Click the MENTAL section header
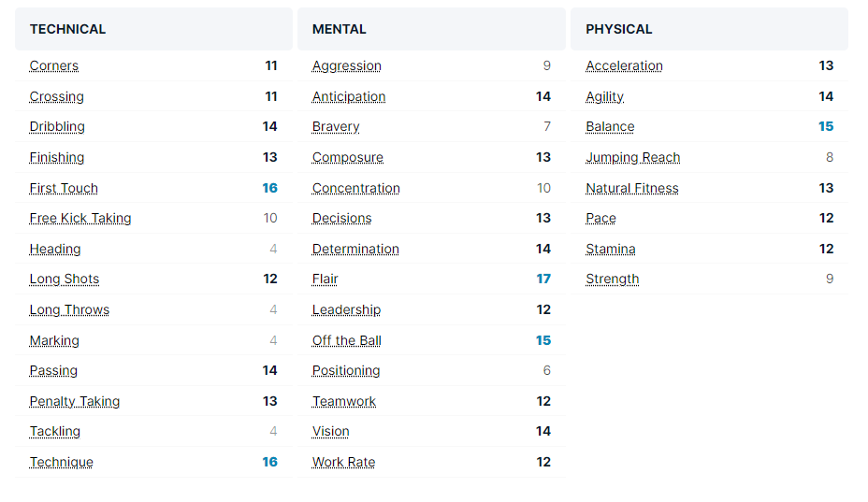Screen dimensions: 868x502 [340, 29]
